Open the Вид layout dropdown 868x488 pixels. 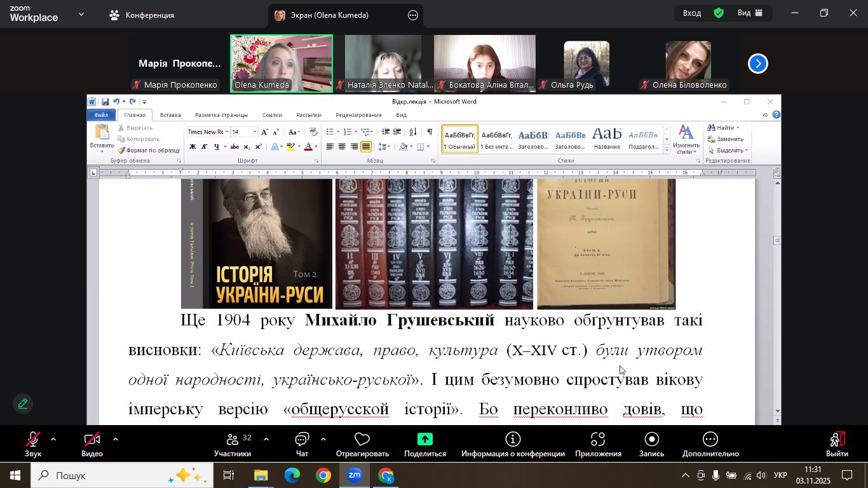click(x=751, y=13)
